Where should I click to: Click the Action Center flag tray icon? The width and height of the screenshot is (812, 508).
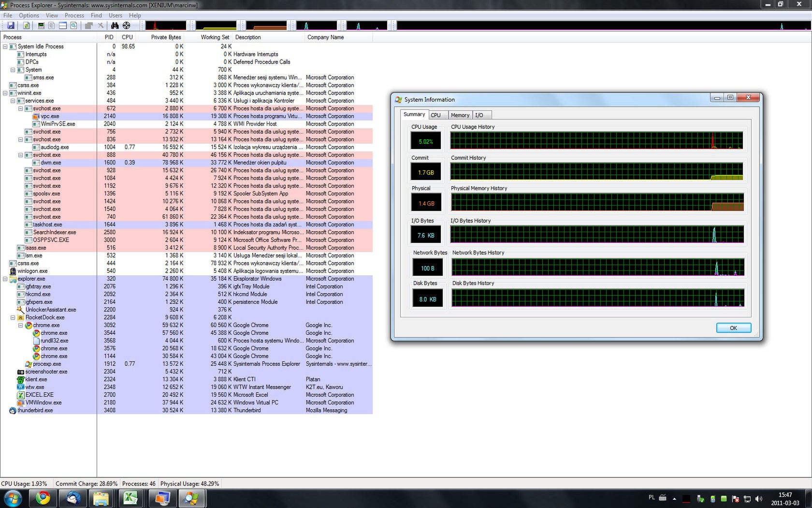pyautogui.click(x=736, y=498)
